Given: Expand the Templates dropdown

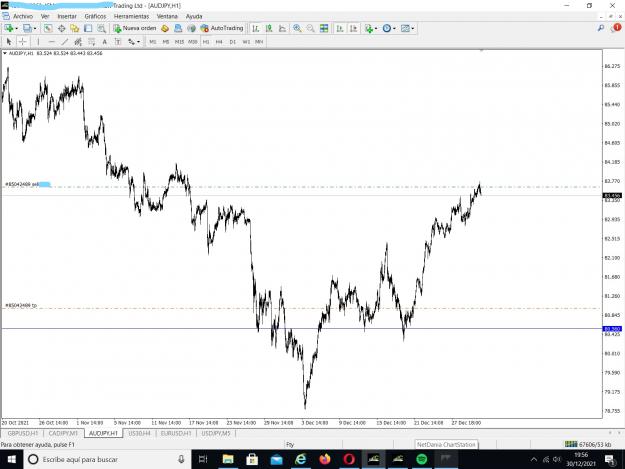Looking at the screenshot, I should 413,28.
